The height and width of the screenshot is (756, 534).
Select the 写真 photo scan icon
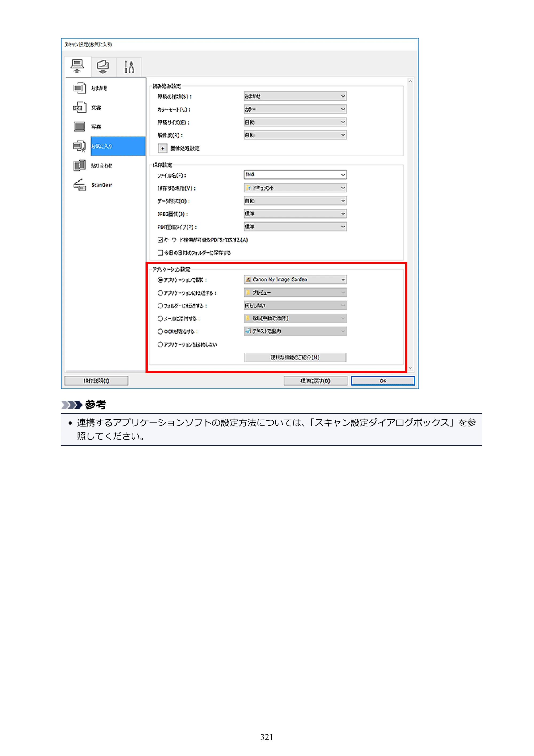[79, 127]
